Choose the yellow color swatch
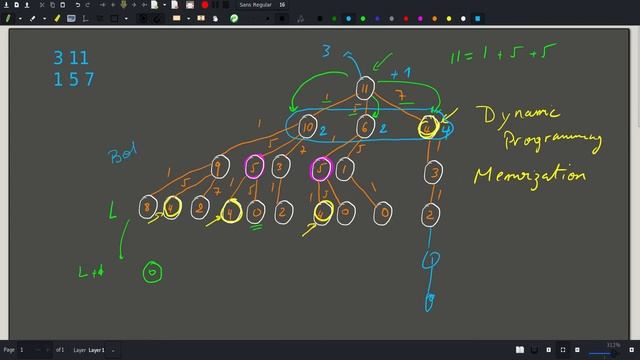Screen dimensions: 640x360 tap(449, 19)
